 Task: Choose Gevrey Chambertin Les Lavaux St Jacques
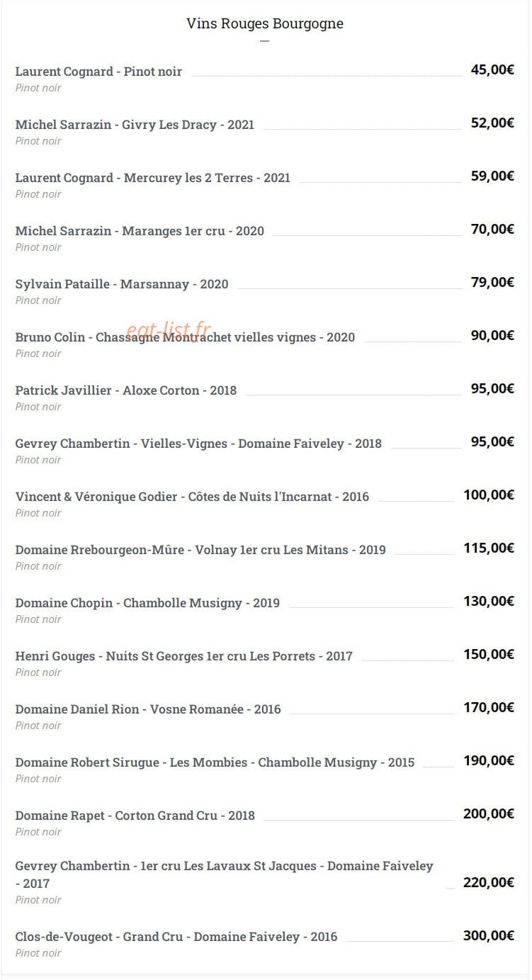point(224,874)
